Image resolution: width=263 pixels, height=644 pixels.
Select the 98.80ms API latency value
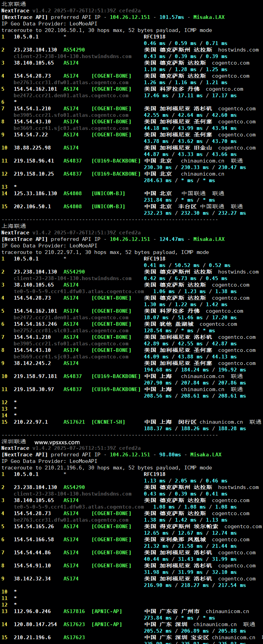click(170, 455)
